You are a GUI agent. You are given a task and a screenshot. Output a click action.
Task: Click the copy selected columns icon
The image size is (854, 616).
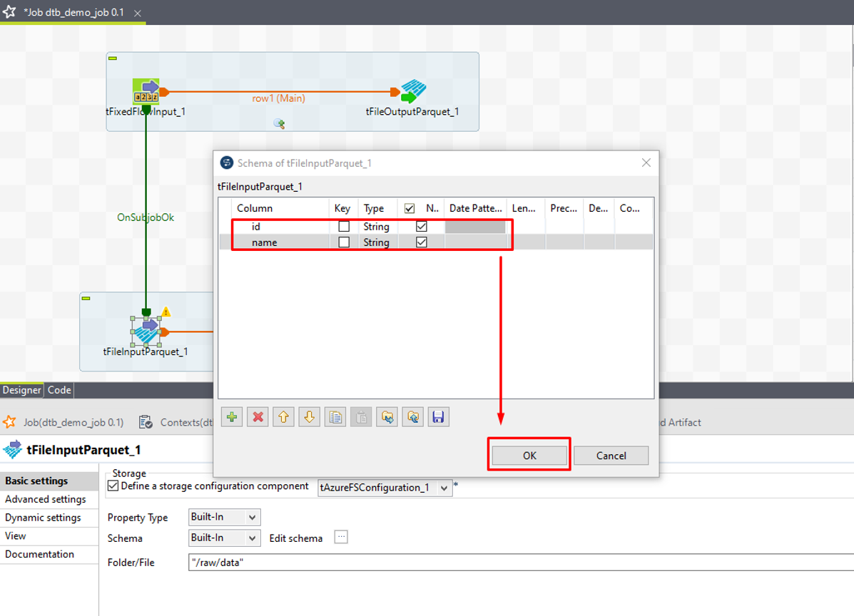[x=335, y=417]
